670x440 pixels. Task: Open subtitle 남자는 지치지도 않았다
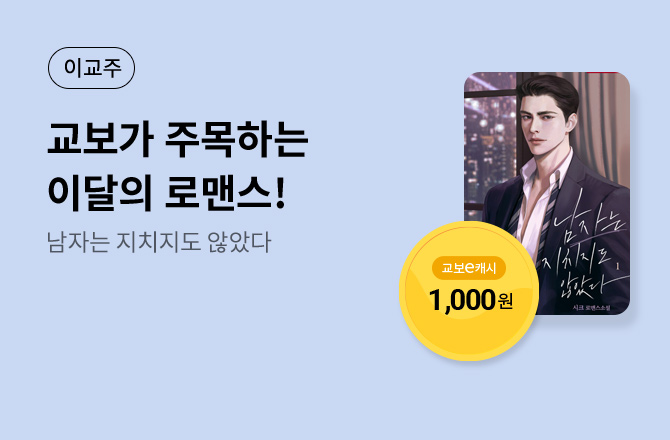click(x=159, y=242)
